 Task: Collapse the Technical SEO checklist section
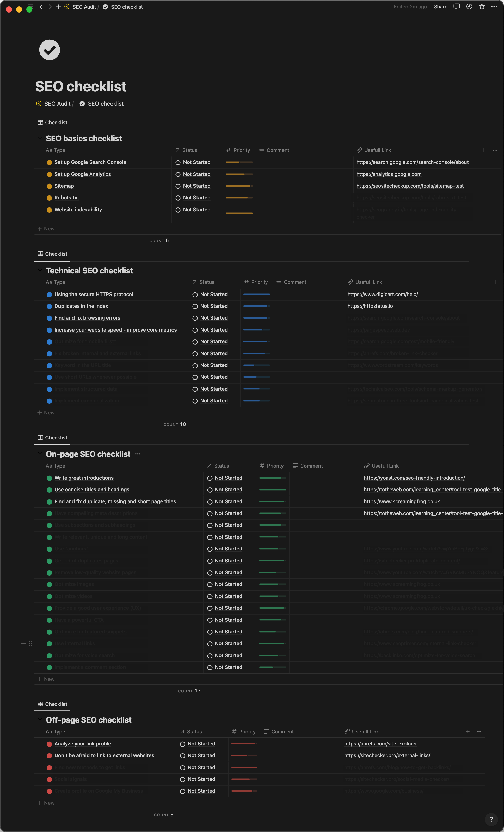click(x=40, y=271)
